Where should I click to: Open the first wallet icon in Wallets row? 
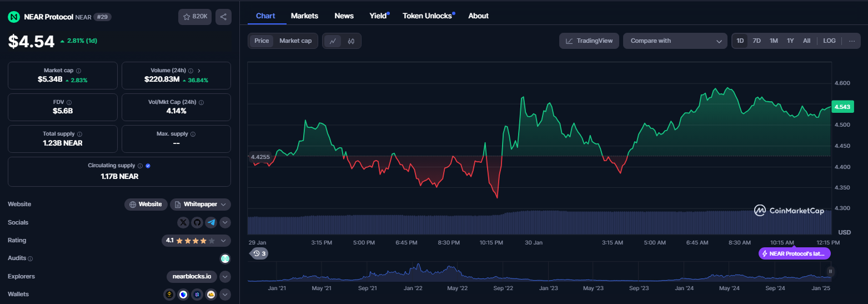(169, 295)
